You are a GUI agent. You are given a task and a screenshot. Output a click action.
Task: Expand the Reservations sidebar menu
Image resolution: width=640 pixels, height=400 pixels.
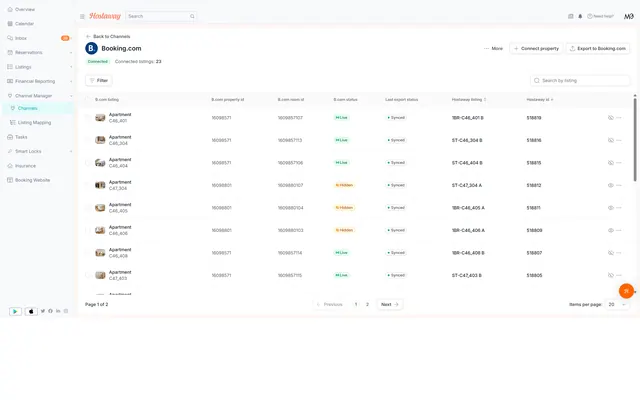[71, 53]
